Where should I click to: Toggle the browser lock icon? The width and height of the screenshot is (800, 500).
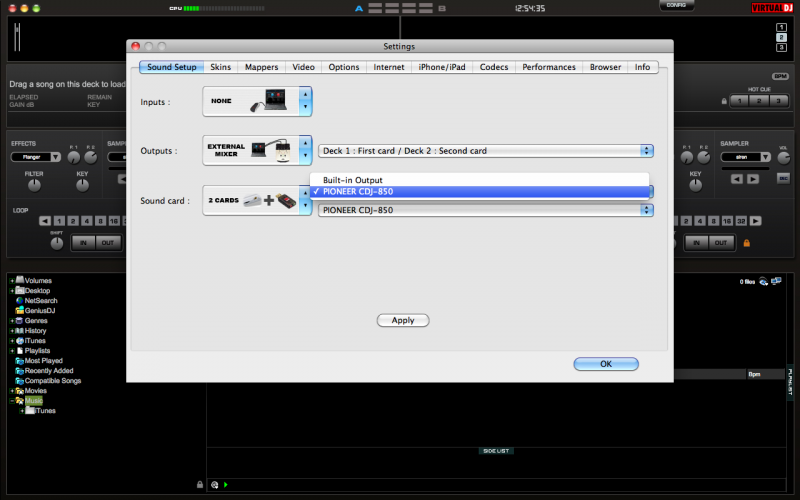(x=200, y=485)
